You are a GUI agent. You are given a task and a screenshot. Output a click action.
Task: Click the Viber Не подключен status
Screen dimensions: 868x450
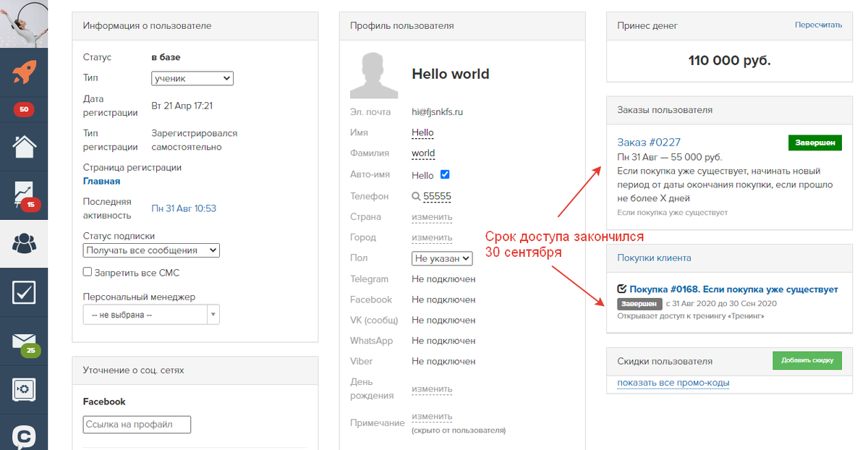pos(443,361)
